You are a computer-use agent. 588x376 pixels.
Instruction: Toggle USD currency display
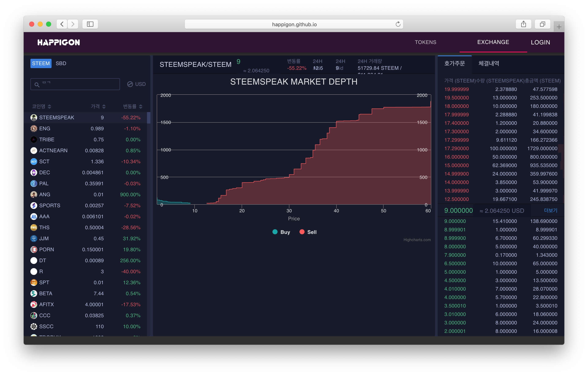pos(136,84)
